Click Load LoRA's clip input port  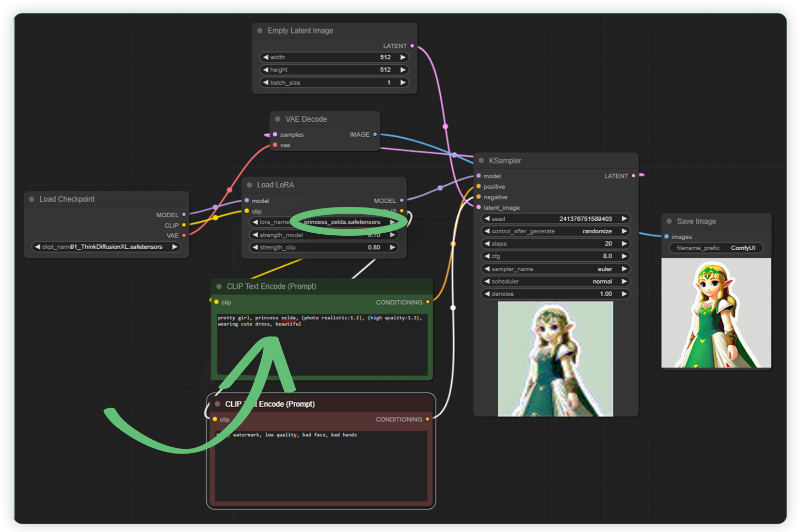pos(247,211)
